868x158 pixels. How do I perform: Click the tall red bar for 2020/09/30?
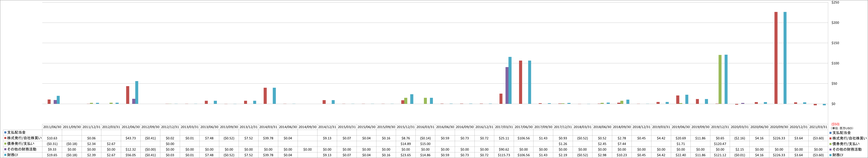[776, 58]
